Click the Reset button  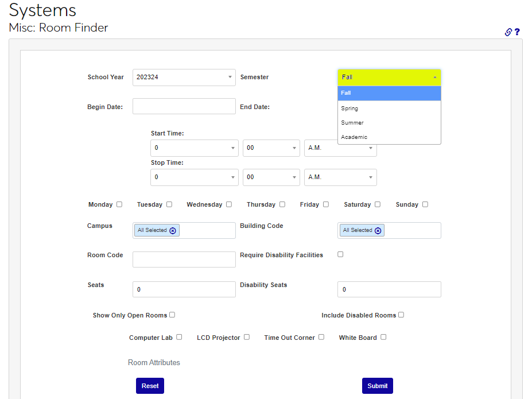(x=150, y=386)
